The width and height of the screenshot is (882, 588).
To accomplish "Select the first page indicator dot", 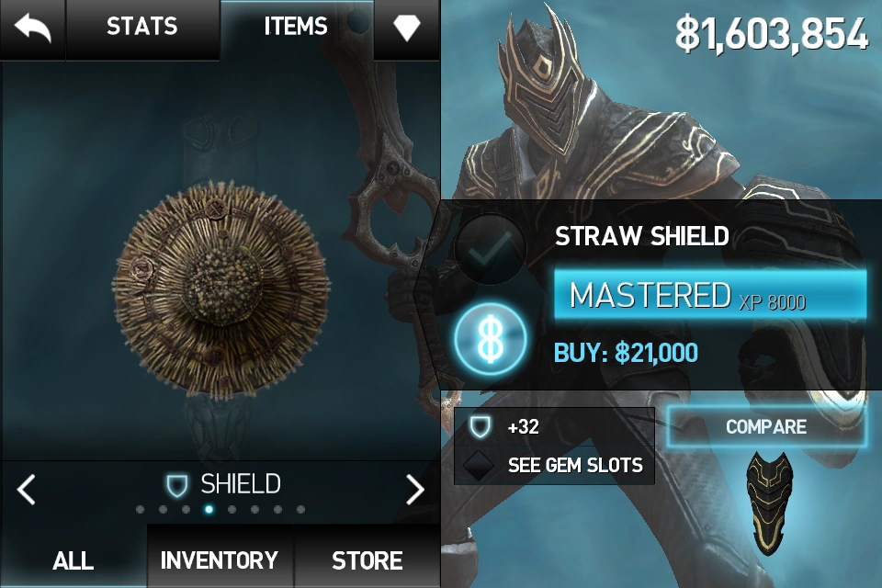I will point(140,509).
